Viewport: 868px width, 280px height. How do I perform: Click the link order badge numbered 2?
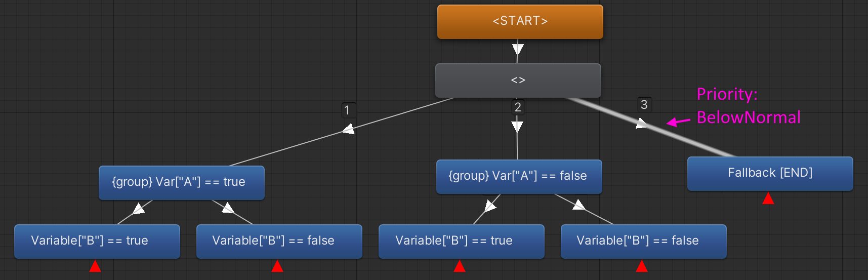pos(518,107)
